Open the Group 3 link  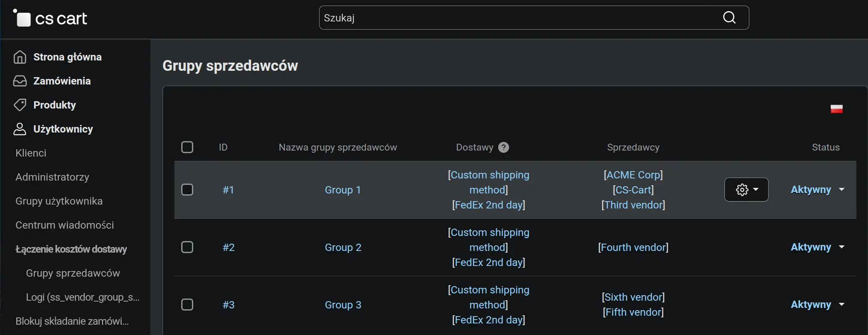click(343, 305)
